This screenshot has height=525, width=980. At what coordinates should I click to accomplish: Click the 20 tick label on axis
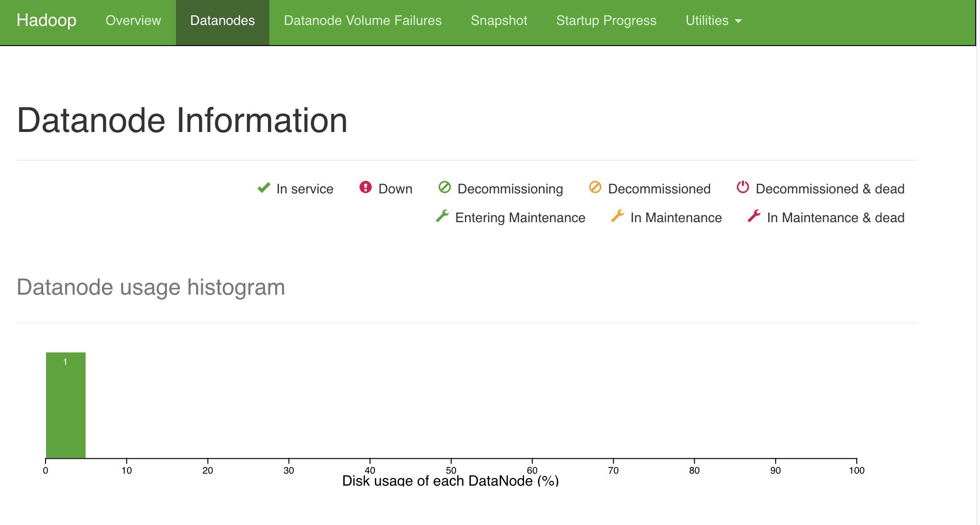pyautogui.click(x=208, y=470)
